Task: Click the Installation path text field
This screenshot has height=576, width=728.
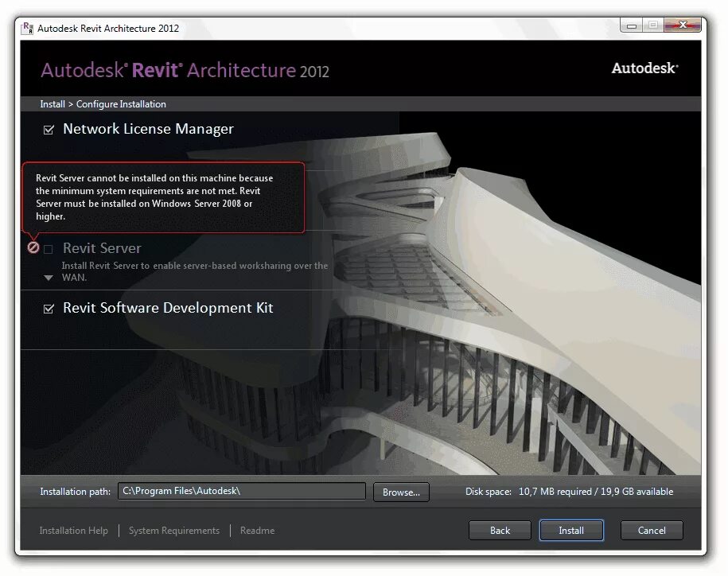Action: [241, 491]
